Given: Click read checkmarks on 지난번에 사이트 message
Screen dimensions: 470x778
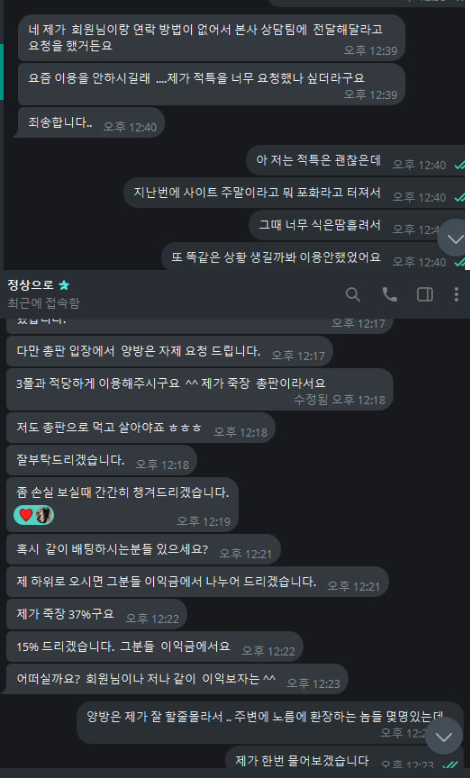Looking at the screenshot, I should 460,197.
